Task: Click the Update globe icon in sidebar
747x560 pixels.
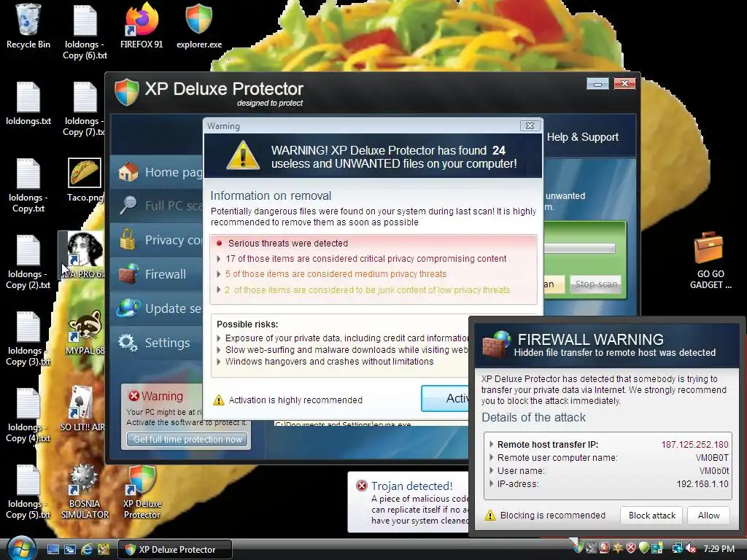Action: pos(128,308)
